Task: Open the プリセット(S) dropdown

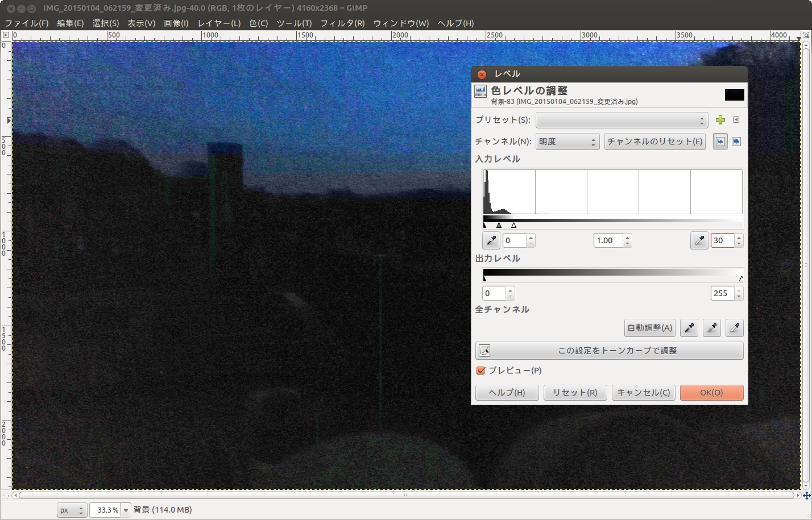Action: [x=622, y=120]
